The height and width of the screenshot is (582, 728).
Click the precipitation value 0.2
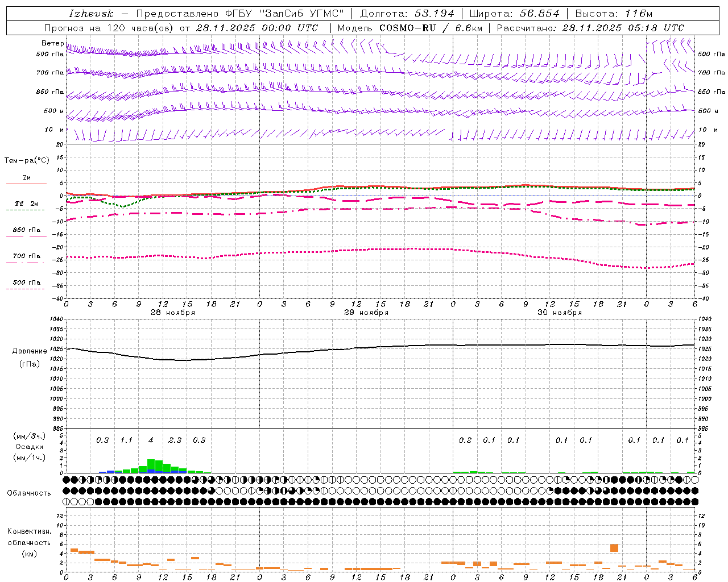click(465, 440)
